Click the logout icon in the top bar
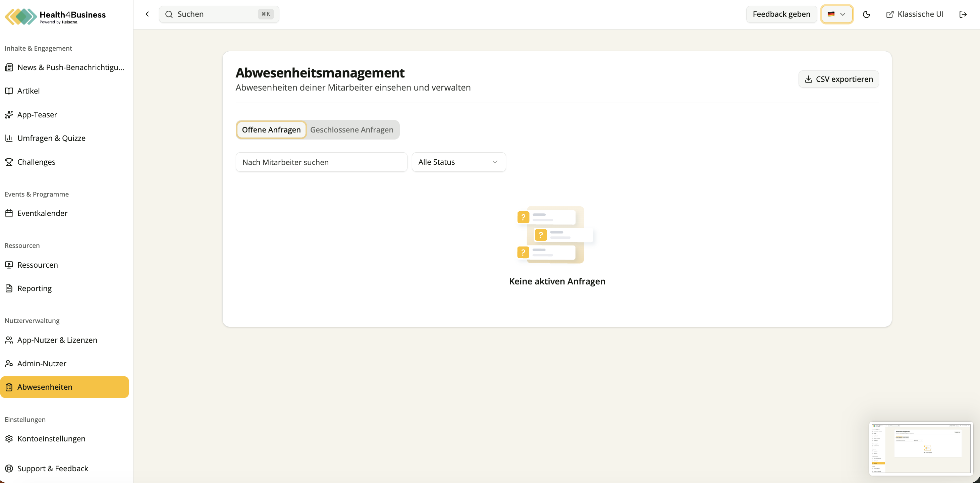 coord(963,14)
